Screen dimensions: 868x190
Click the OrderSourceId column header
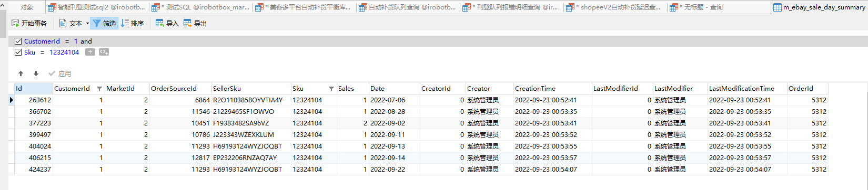[x=180, y=88]
